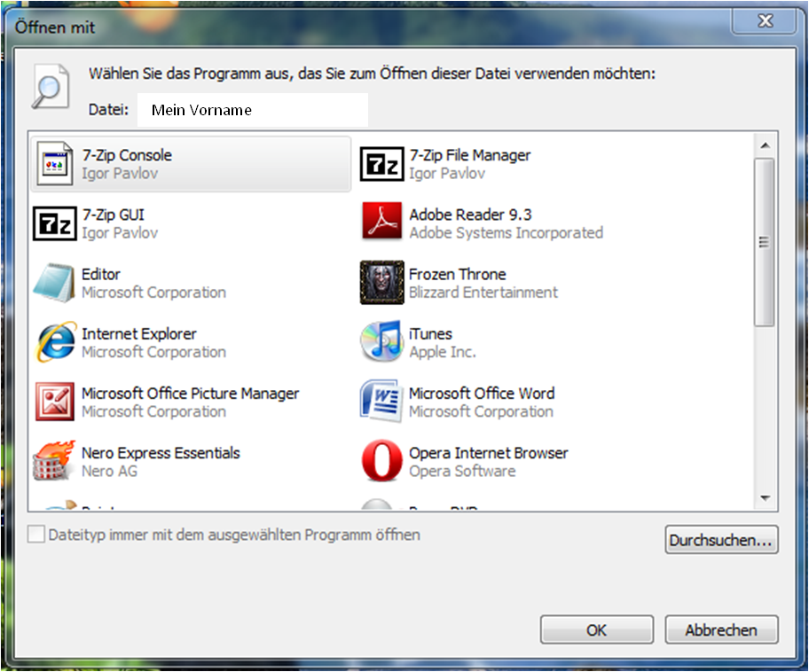Click the 'Adobe Reader 9.3' name text
Viewport: 809px width, 672px height.
tap(470, 215)
